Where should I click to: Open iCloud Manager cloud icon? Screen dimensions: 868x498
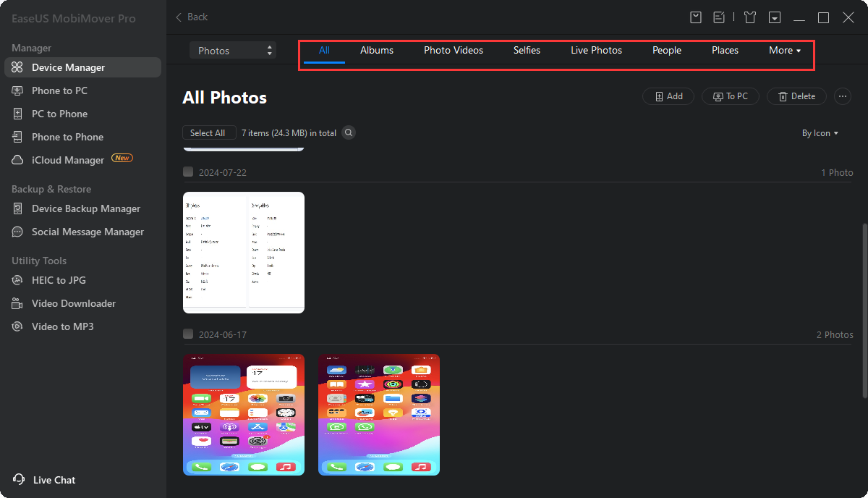tap(17, 160)
